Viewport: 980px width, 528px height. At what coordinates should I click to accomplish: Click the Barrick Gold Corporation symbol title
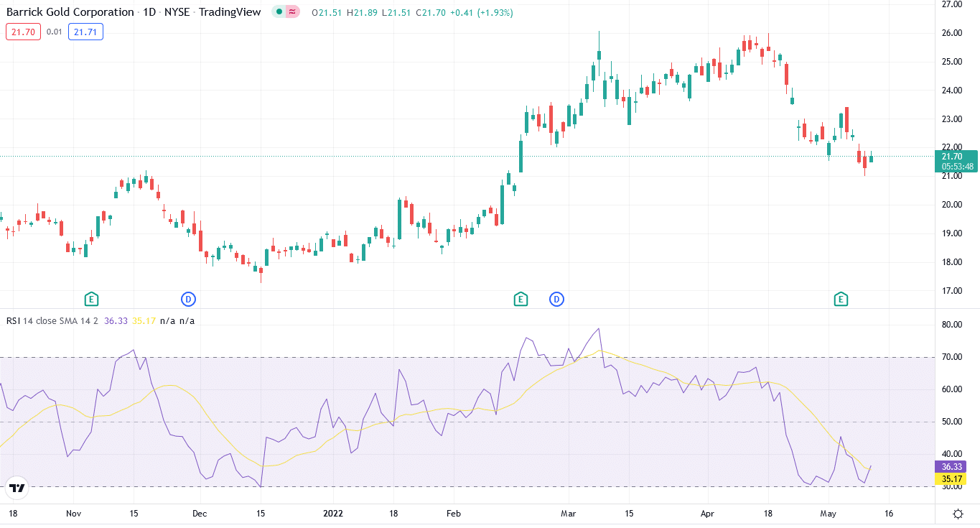[70, 12]
